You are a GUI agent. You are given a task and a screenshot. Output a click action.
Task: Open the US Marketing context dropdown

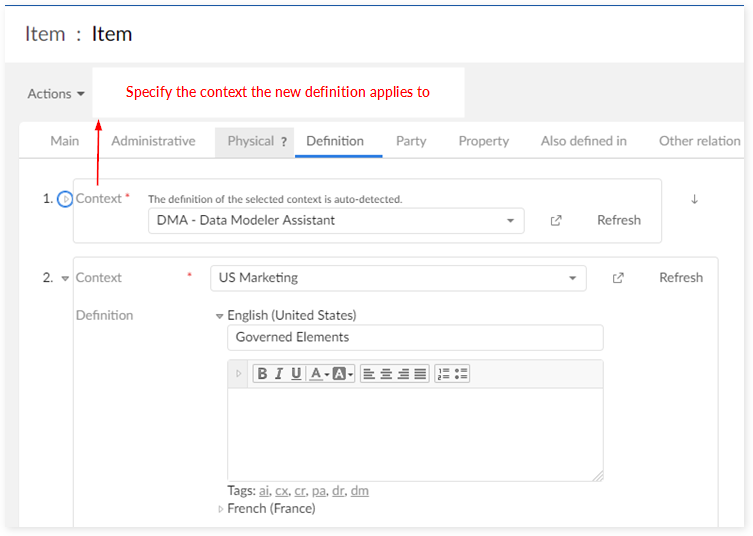click(573, 278)
